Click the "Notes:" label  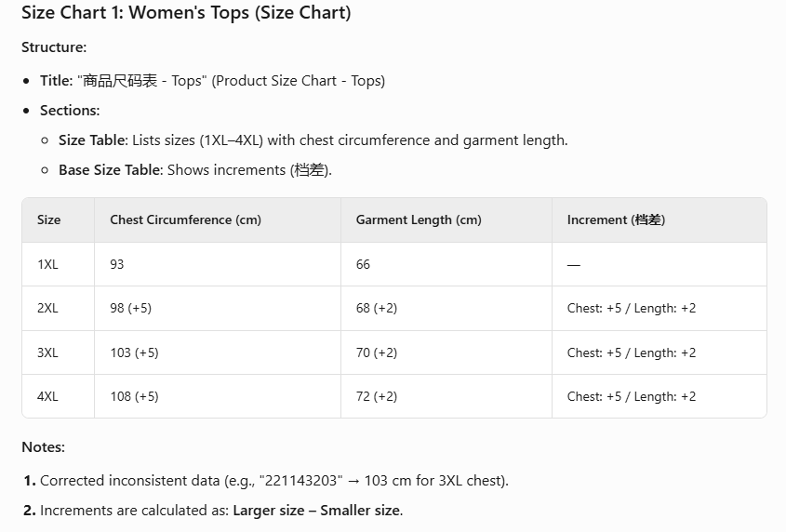pos(43,447)
